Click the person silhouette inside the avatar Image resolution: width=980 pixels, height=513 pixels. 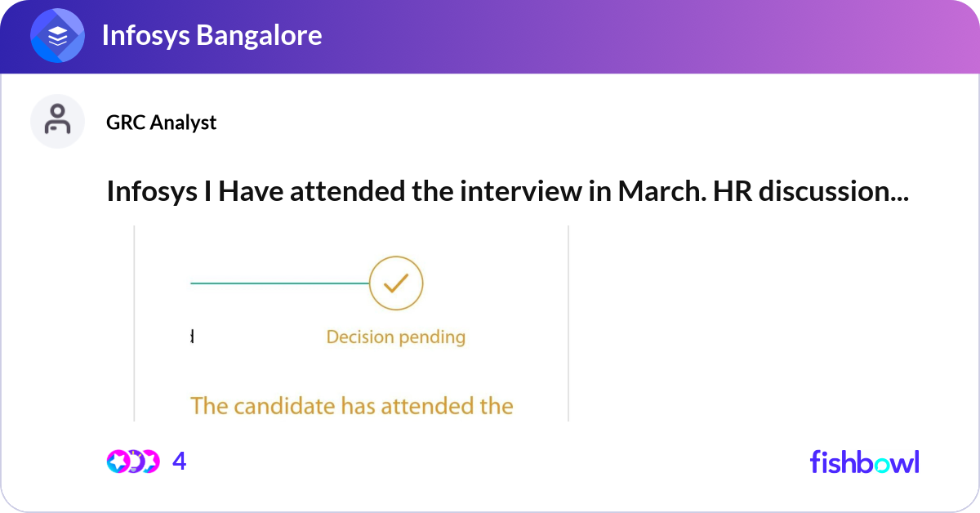57,118
